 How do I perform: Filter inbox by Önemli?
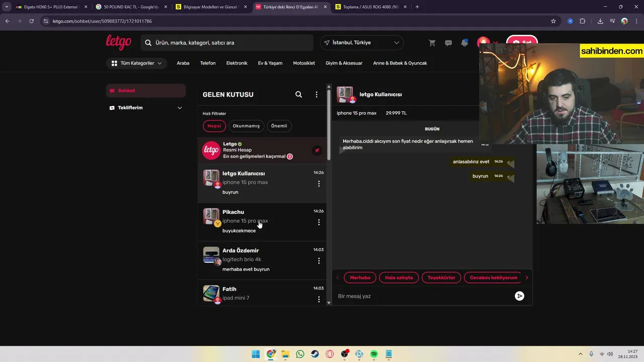point(279,126)
